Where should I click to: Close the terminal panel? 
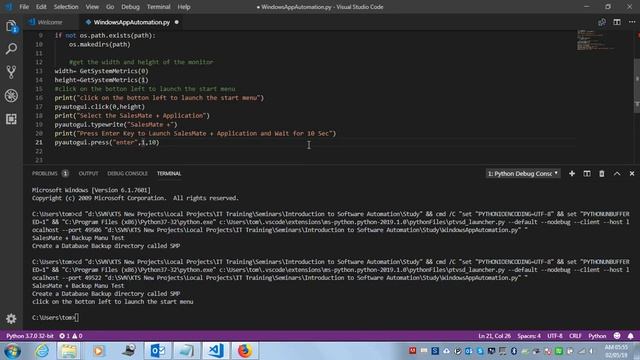pos(632,173)
